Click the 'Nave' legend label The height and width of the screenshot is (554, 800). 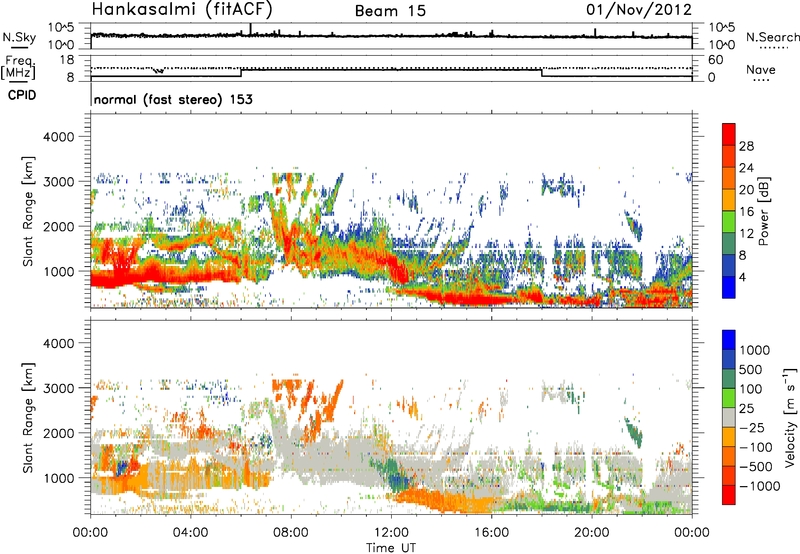tap(761, 69)
